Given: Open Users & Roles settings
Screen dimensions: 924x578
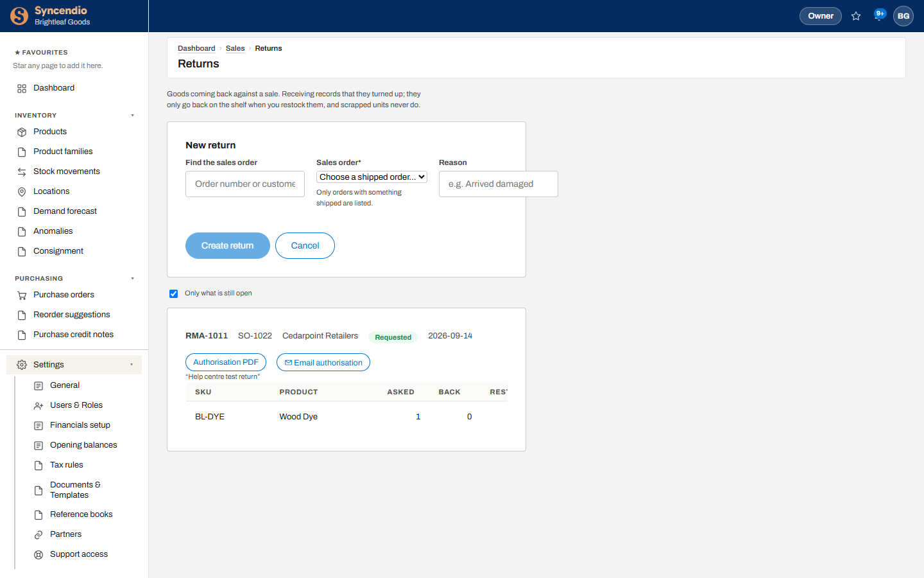Looking at the screenshot, I should 76,405.
